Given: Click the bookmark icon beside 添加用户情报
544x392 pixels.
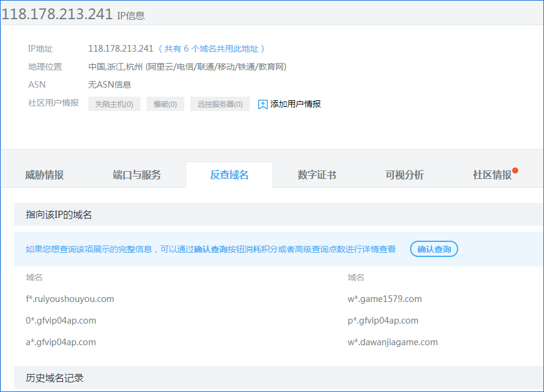Looking at the screenshot, I should click(262, 104).
